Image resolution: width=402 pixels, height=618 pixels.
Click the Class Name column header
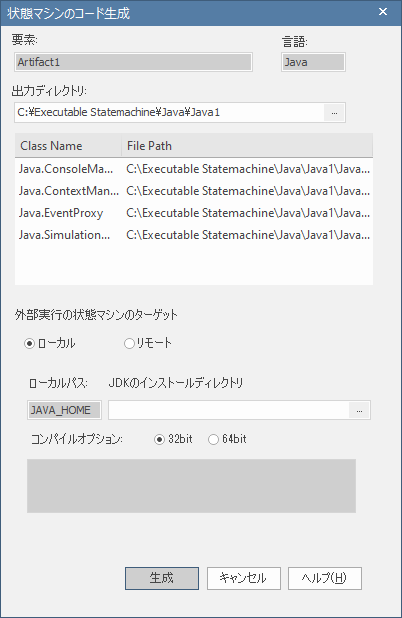(x=68, y=146)
